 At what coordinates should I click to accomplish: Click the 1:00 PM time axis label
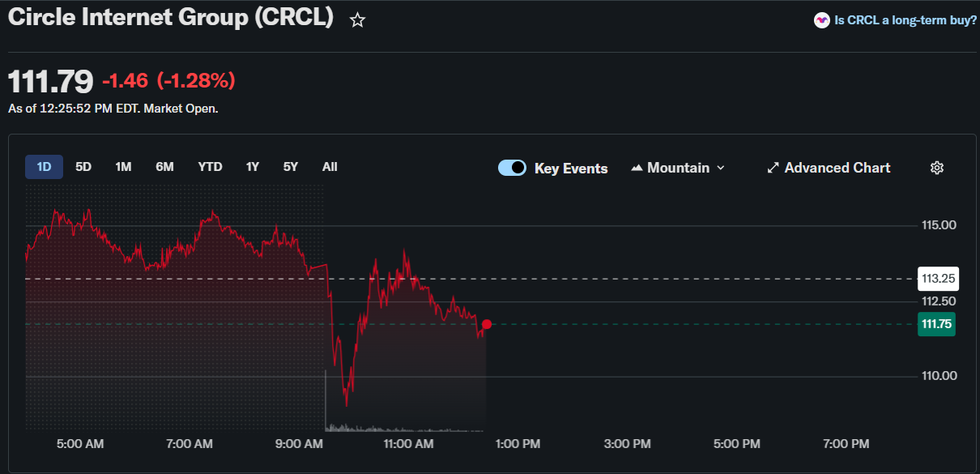coord(518,444)
